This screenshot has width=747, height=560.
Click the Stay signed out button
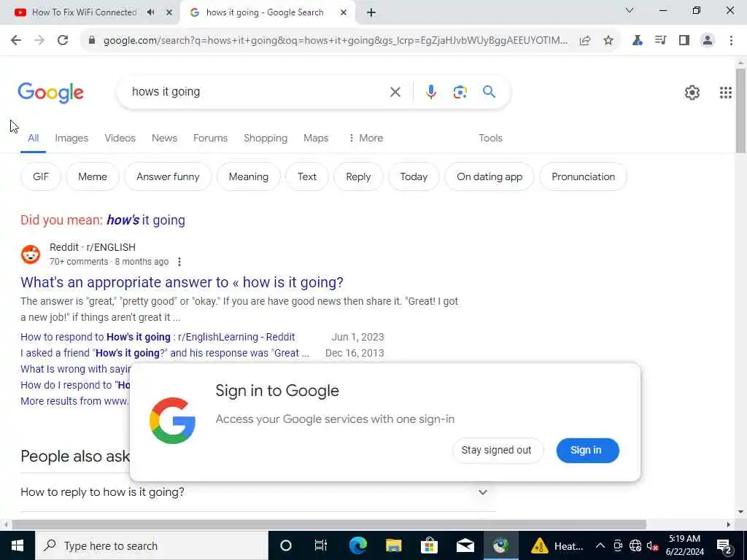(x=497, y=451)
